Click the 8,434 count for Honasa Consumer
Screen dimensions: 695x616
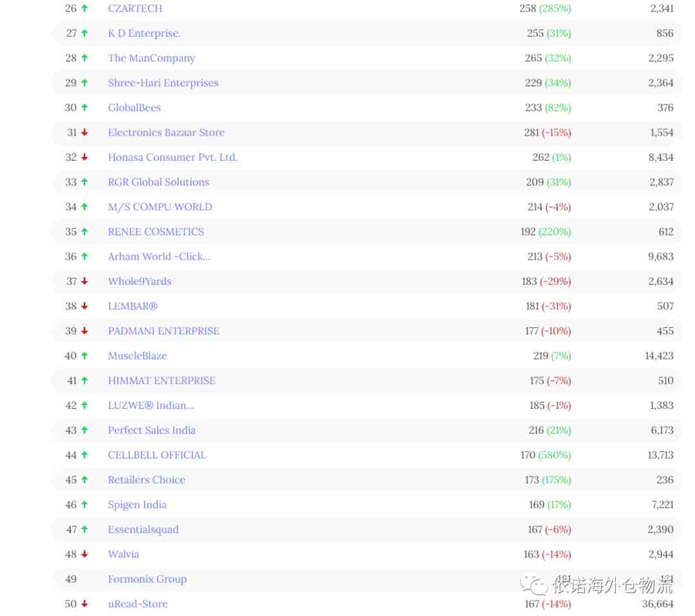660,157
